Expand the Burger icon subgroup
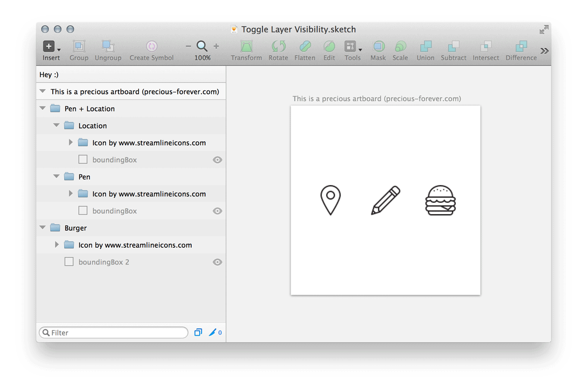Image resolution: width=587 pixels, height=392 pixels. (57, 245)
